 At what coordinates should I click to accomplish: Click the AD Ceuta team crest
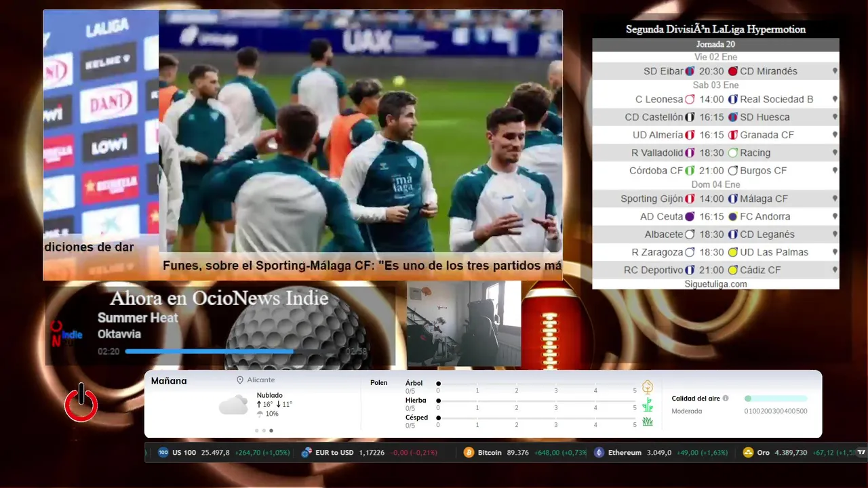tap(690, 217)
